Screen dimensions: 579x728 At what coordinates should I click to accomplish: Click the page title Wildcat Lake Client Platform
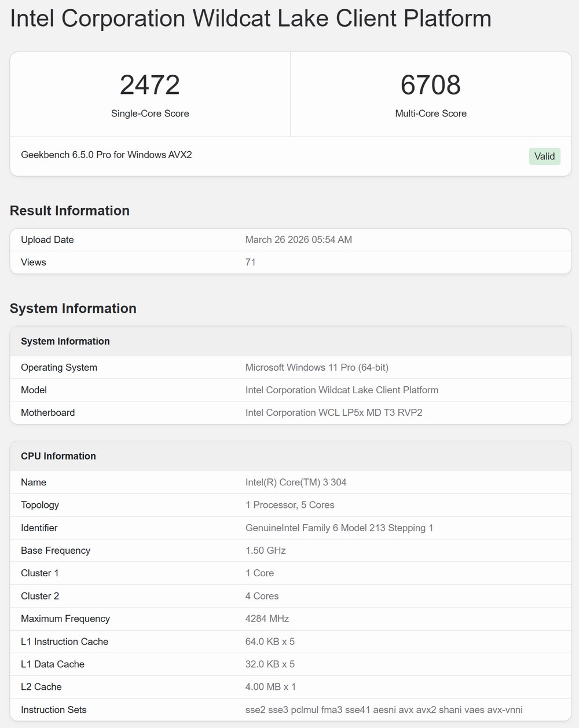point(250,19)
